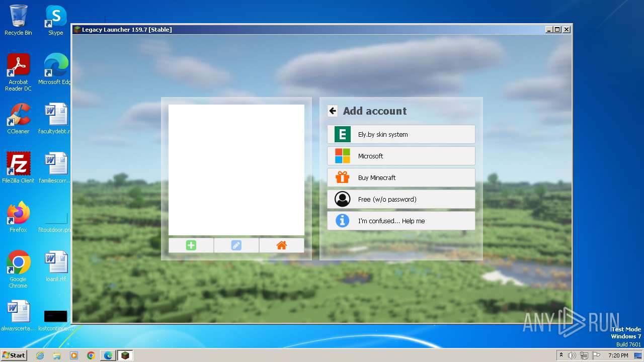Launch Google Chrome desktop shortcut
Viewport: 644px width, 362px height.
(18, 269)
